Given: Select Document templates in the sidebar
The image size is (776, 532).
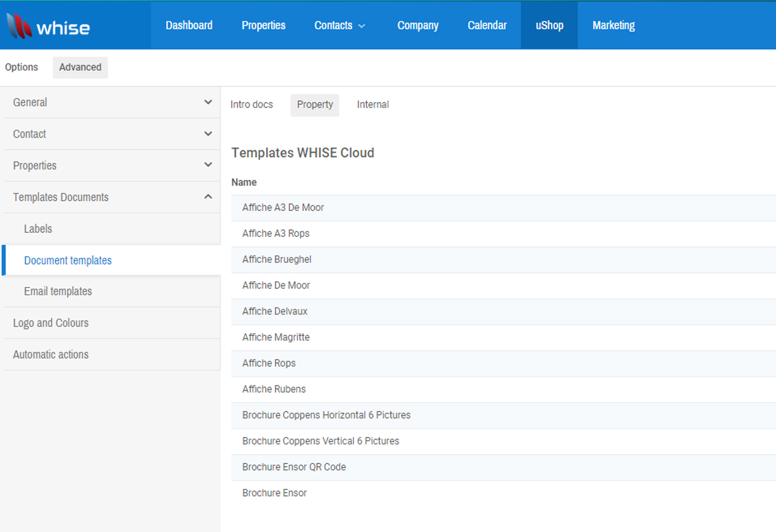Looking at the screenshot, I should click(x=111, y=260).
